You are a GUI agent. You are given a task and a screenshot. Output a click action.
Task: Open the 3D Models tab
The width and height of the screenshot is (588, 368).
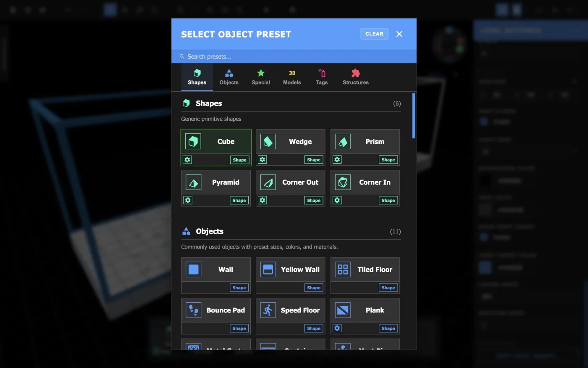pyautogui.click(x=292, y=77)
